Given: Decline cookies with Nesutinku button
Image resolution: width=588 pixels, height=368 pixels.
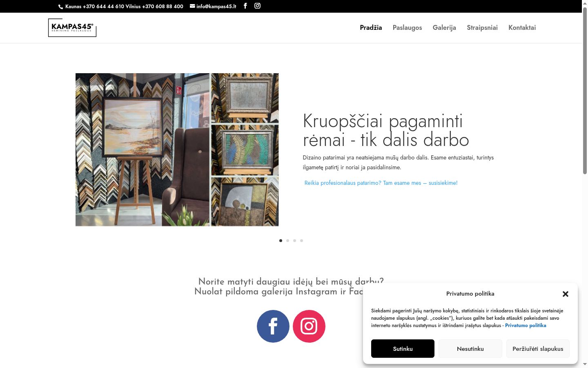Looking at the screenshot, I should pyautogui.click(x=470, y=349).
